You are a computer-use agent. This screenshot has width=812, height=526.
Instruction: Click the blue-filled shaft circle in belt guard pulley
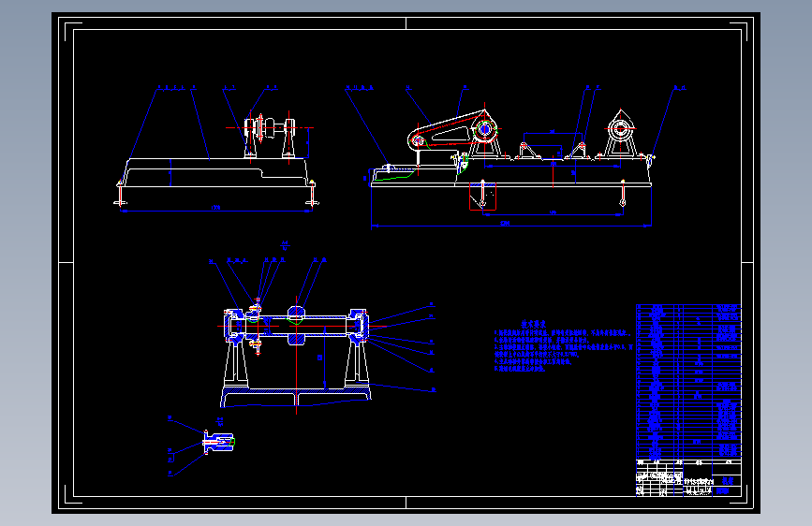click(x=485, y=129)
